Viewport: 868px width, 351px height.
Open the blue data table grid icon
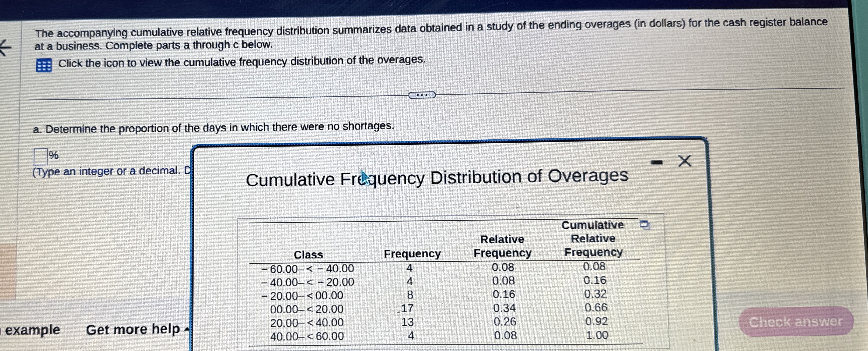coord(44,65)
